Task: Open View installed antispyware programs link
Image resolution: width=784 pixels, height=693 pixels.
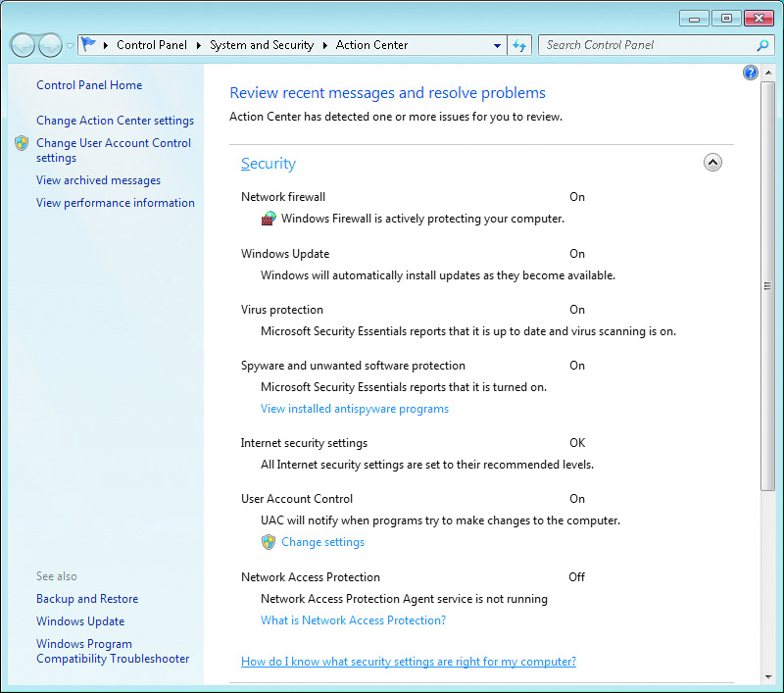Action: tap(355, 409)
